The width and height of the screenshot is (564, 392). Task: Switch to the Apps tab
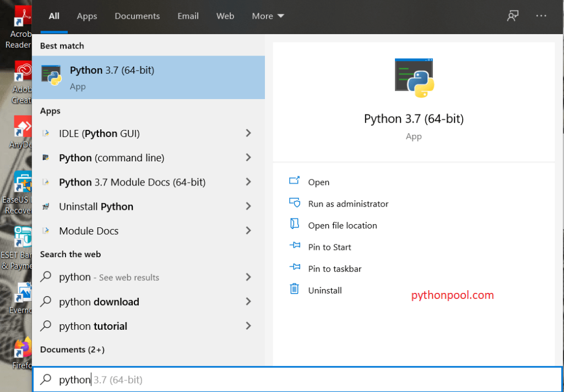coord(86,16)
